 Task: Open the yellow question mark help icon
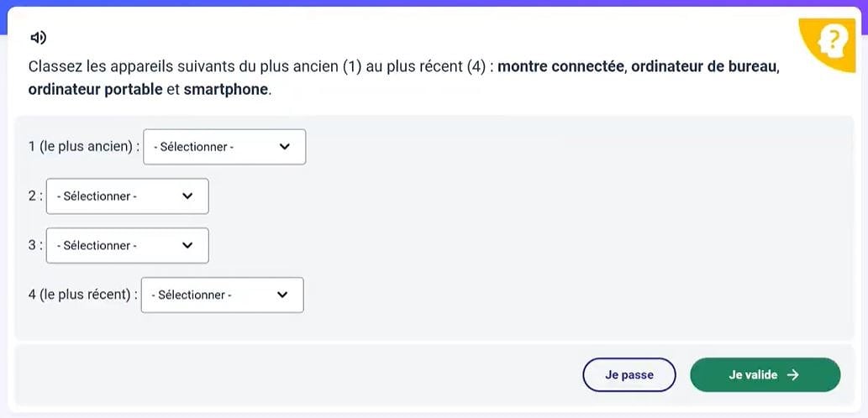coord(831,39)
